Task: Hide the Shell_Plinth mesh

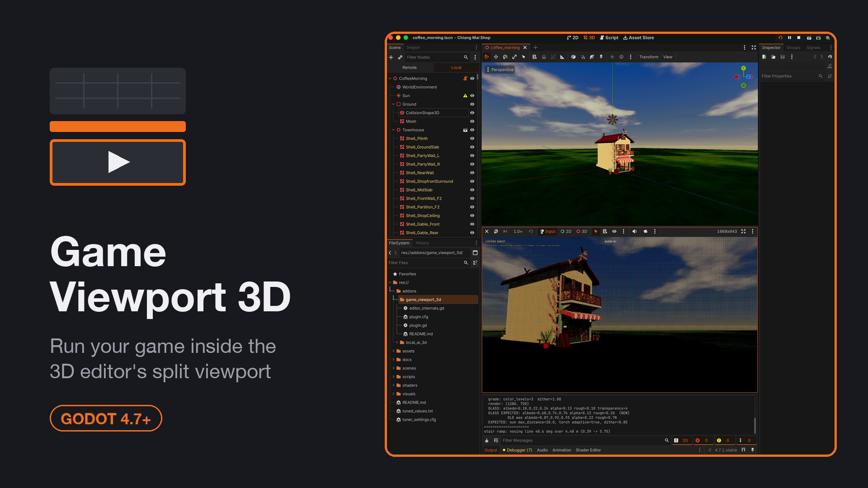Action: click(x=472, y=139)
